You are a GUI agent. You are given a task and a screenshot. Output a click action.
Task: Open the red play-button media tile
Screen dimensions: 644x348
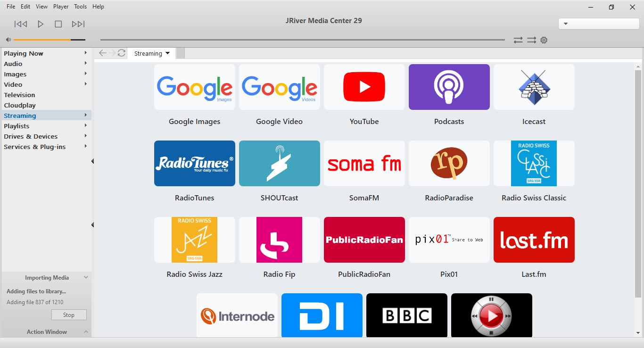(492, 315)
